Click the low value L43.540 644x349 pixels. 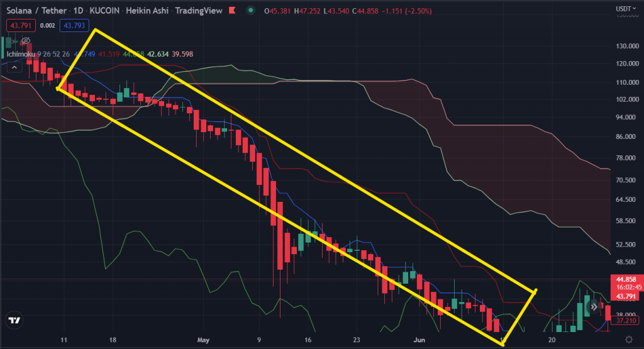click(x=336, y=11)
